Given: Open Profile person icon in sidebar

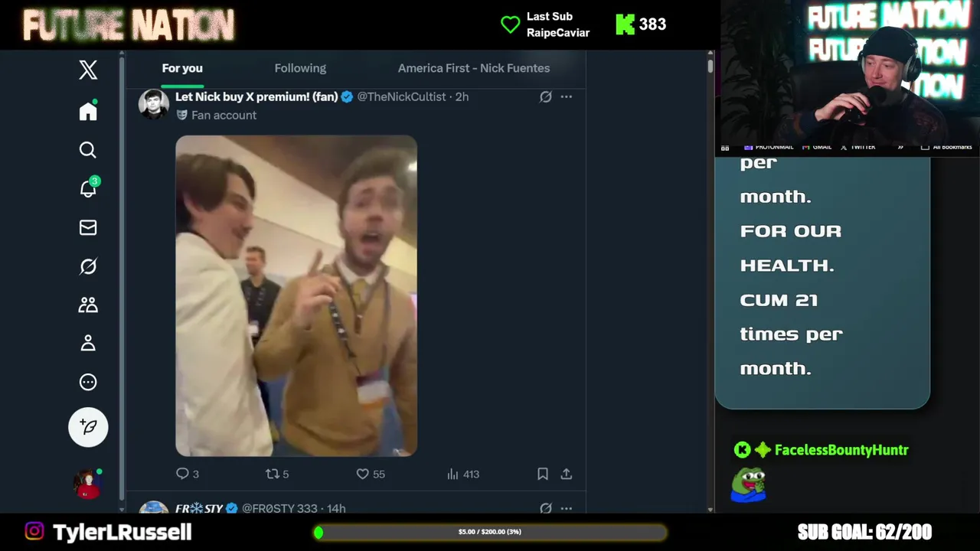Looking at the screenshot, I should (88, 343).
